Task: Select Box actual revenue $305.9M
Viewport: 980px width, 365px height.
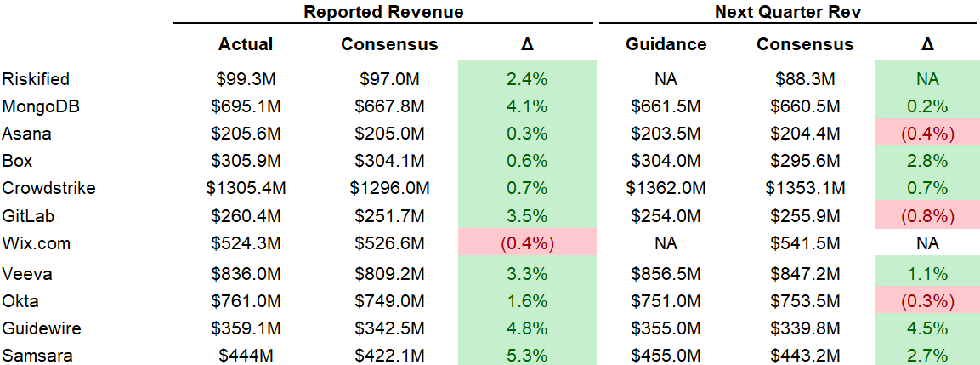Action: coord(246,161)
